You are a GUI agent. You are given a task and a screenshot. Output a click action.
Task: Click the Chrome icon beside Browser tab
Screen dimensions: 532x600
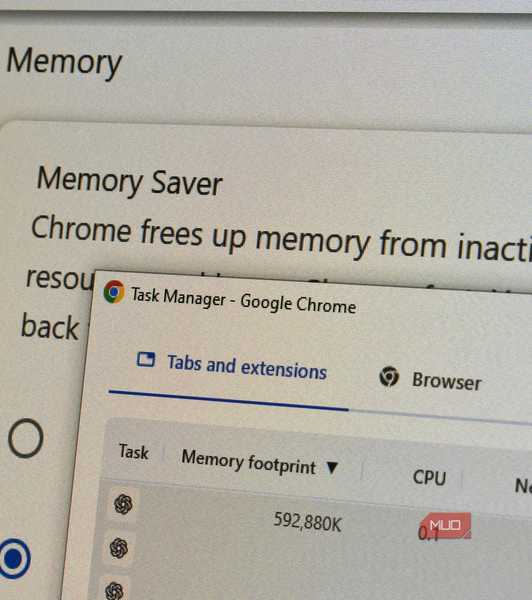click(x=389, y=376)
